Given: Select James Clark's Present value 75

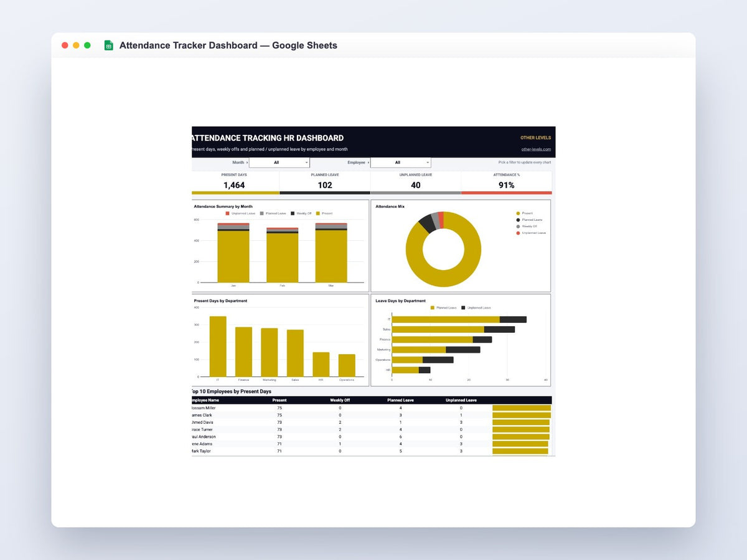Looking at the screenshot, I should [280, 415].
